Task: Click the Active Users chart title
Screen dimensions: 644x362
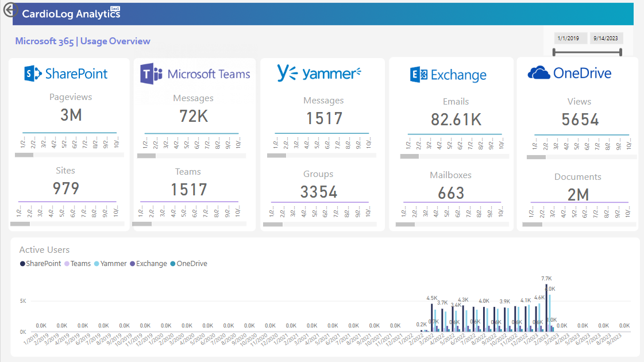Action: pos(44,250)
